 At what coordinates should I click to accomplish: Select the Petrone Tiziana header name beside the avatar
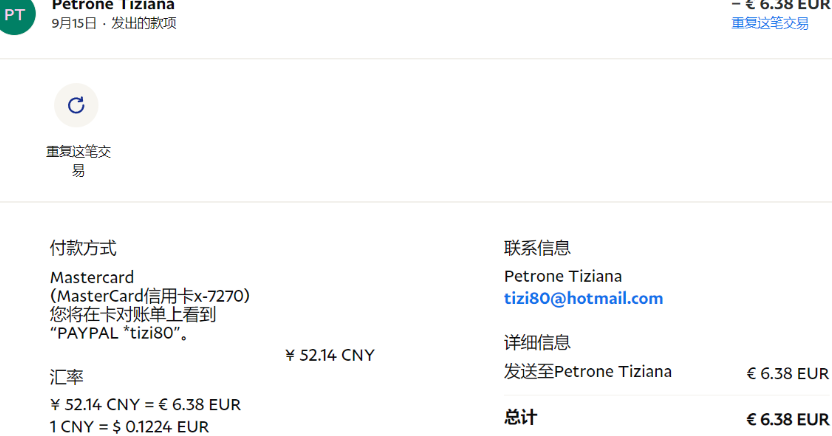[113, 5]
